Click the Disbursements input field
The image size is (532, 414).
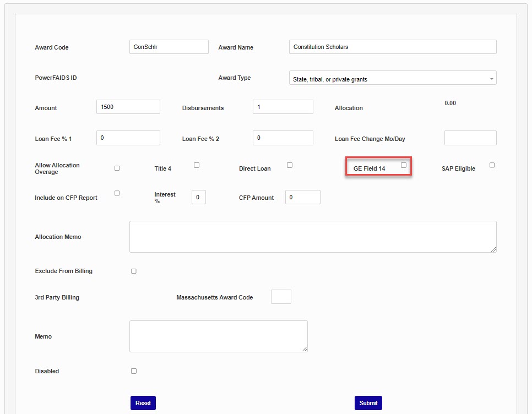283,107
